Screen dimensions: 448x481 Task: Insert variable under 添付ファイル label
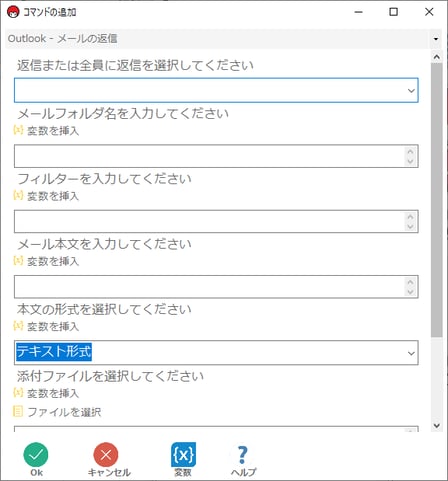click(x=46, y=393)
